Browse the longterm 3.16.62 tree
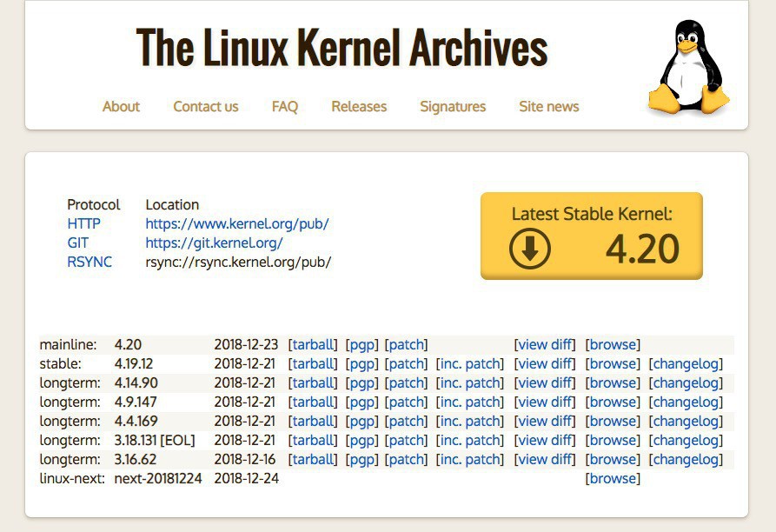 click(613, 459)
